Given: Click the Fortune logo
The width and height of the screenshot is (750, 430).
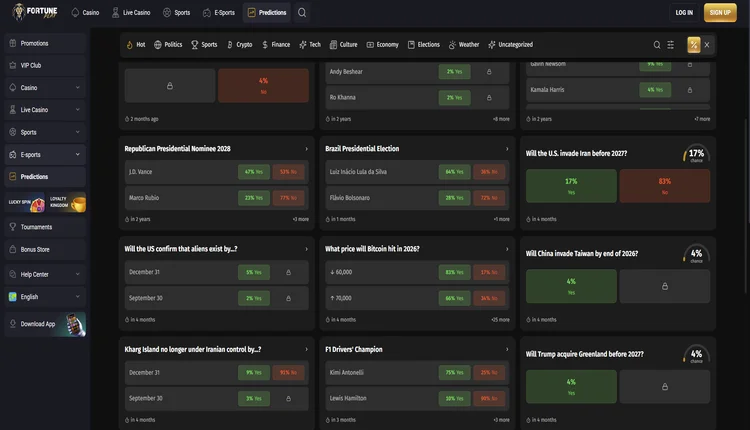Looking at the screenshot, I should 34,12.
